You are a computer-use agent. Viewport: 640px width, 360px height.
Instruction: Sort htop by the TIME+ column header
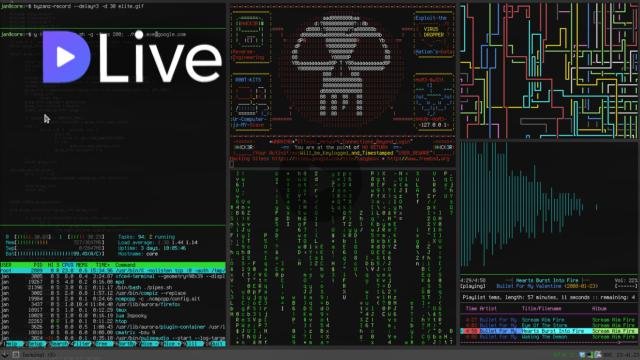(102, 265)
